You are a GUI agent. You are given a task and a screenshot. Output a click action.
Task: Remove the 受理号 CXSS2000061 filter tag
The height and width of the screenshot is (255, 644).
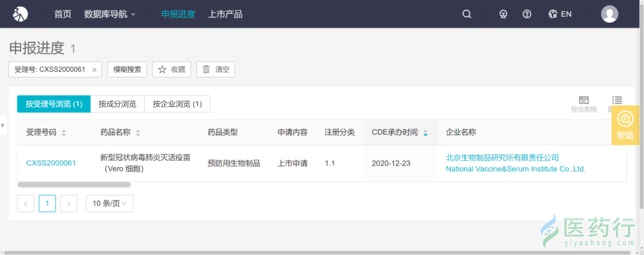(94, 70)
